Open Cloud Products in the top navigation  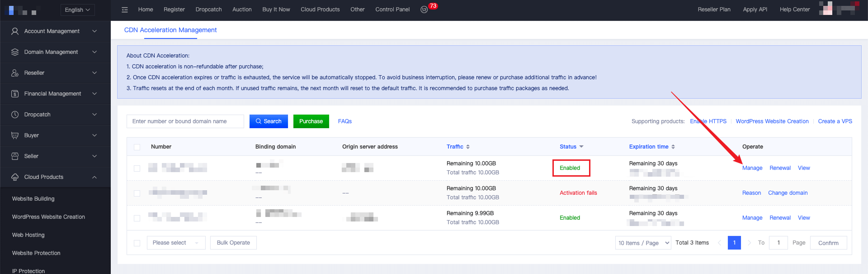[320, 10]
